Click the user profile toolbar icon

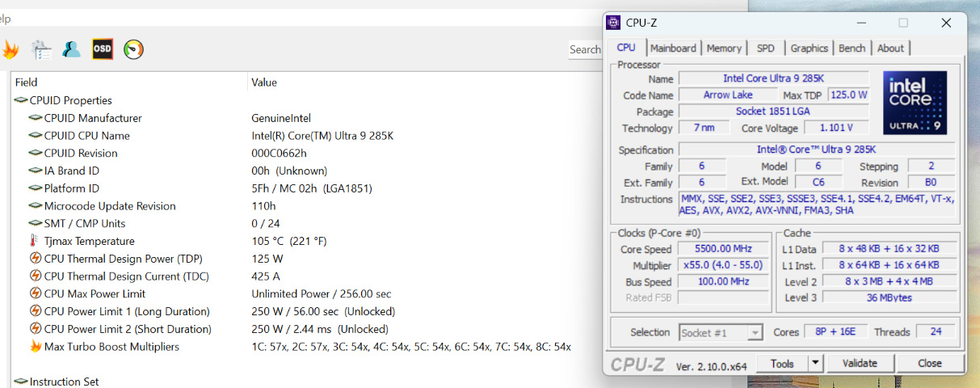72,49
